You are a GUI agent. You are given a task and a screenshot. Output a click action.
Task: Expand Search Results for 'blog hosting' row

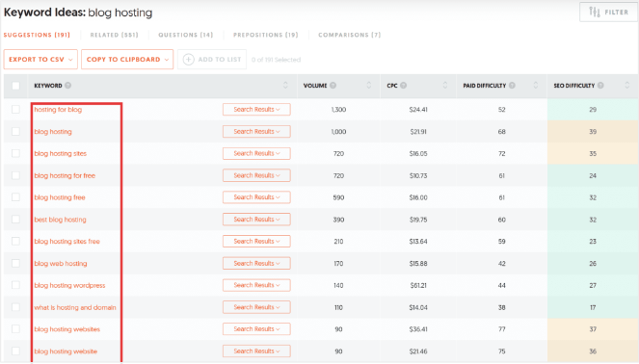256,131
